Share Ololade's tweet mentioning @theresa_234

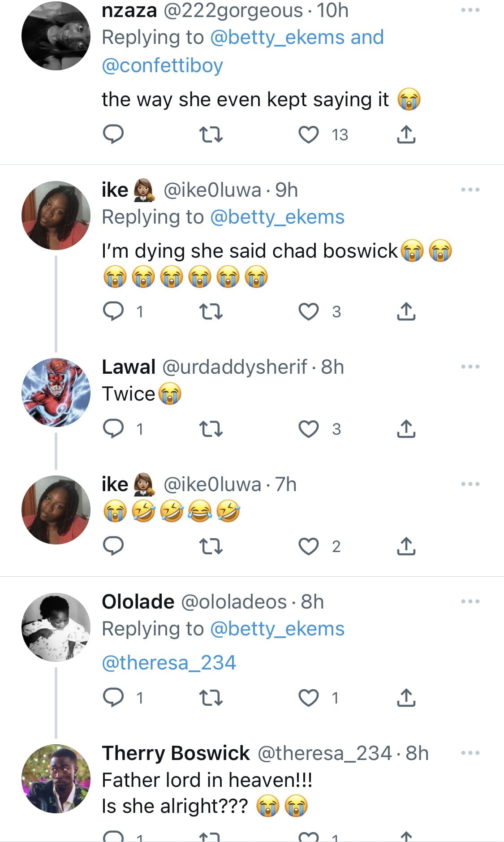coord(406,698)
